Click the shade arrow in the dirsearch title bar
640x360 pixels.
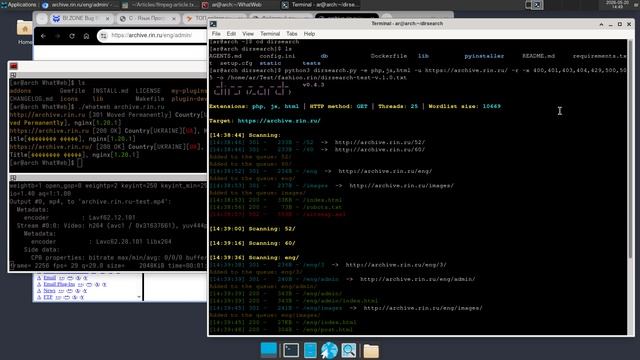pyautogui.click(x=601, y=24)
